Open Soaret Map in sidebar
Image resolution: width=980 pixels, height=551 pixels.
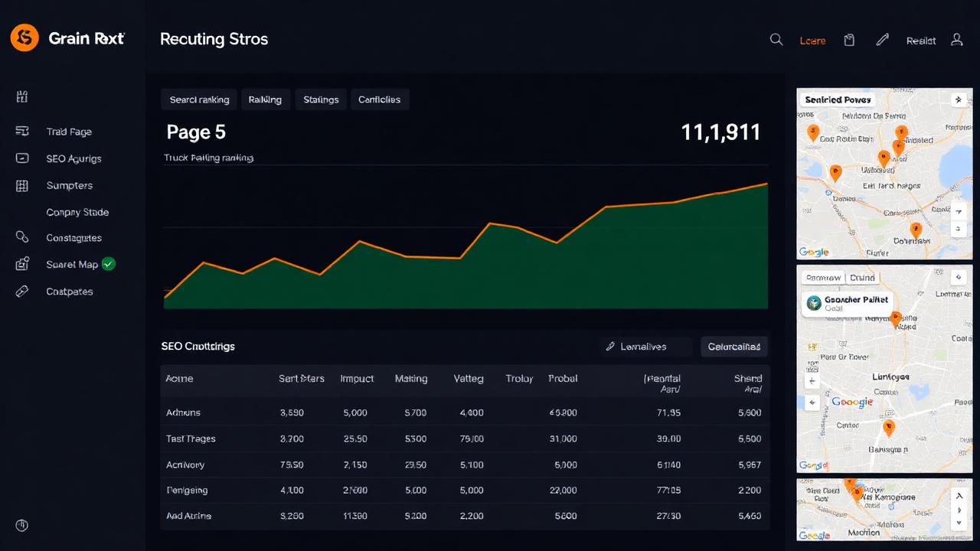click(72, 264)
